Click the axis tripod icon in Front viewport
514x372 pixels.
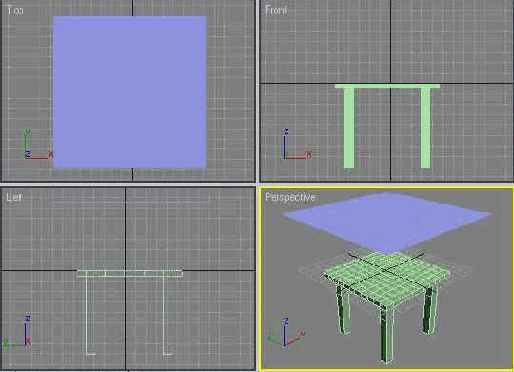[297, 144]
